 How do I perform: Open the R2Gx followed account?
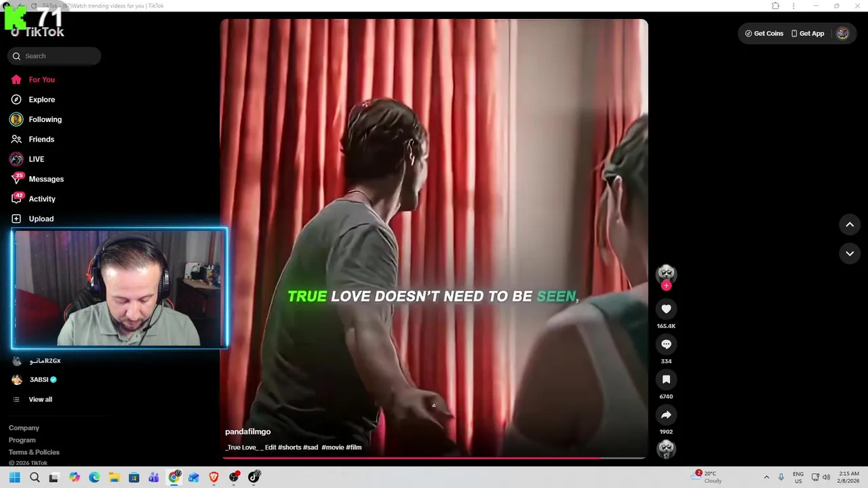tap(45, 361)
